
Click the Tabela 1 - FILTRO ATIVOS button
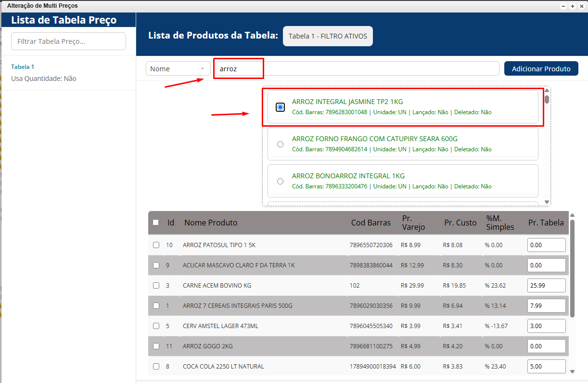point(328,36)
